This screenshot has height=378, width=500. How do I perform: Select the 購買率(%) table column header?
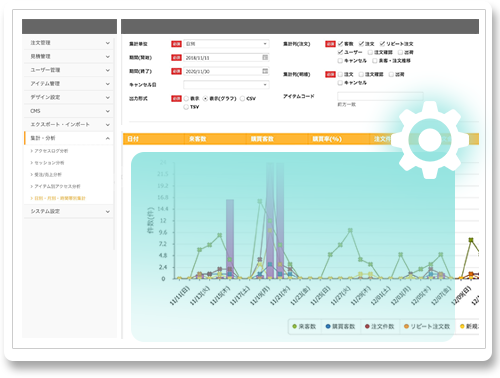(x=339, y=139)
